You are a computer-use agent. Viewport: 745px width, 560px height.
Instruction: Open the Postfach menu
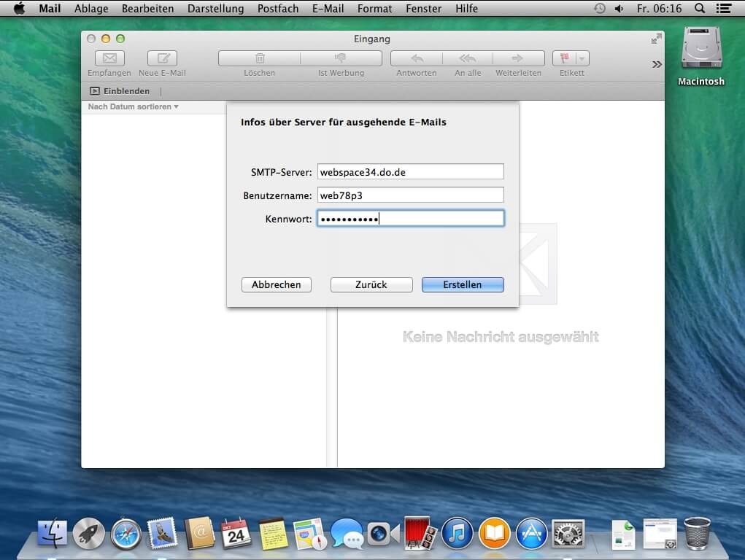(x=278, y=9)
